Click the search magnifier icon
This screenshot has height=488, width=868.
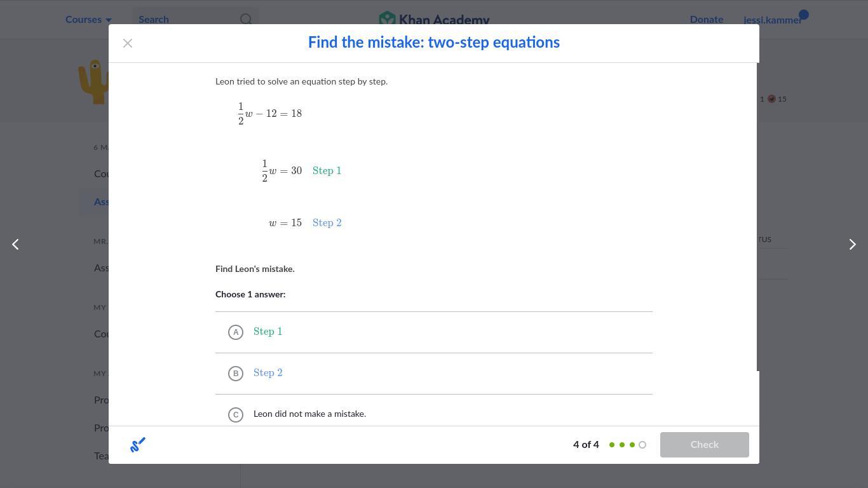pyautogui.click(x=246, y=20)
